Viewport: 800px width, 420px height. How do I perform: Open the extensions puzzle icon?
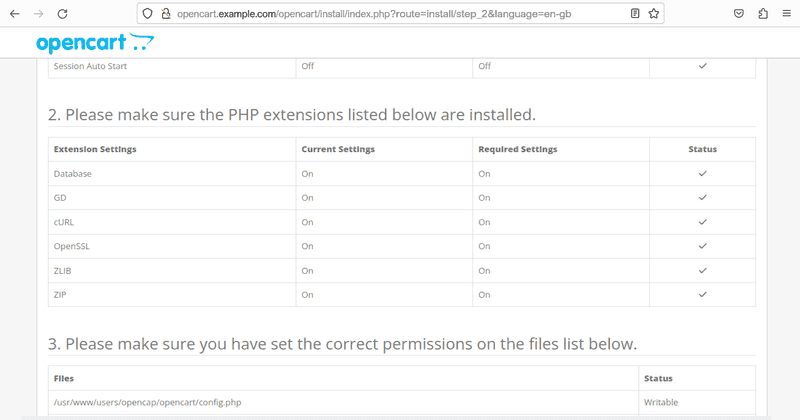pos(763,14)
